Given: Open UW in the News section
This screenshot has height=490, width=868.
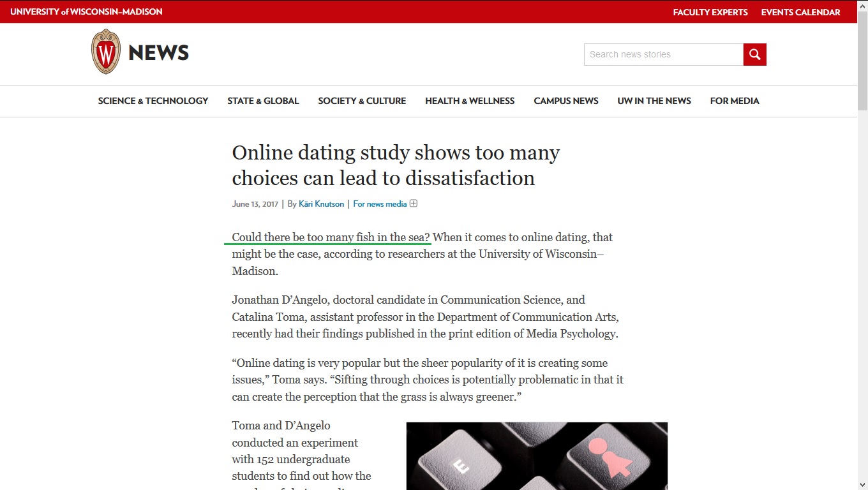Looking at the screenshot, I should coord(654,101).
